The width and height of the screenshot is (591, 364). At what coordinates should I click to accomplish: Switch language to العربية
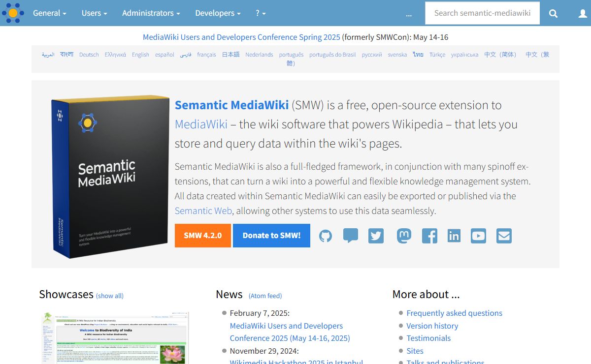(x=48, y=55)
